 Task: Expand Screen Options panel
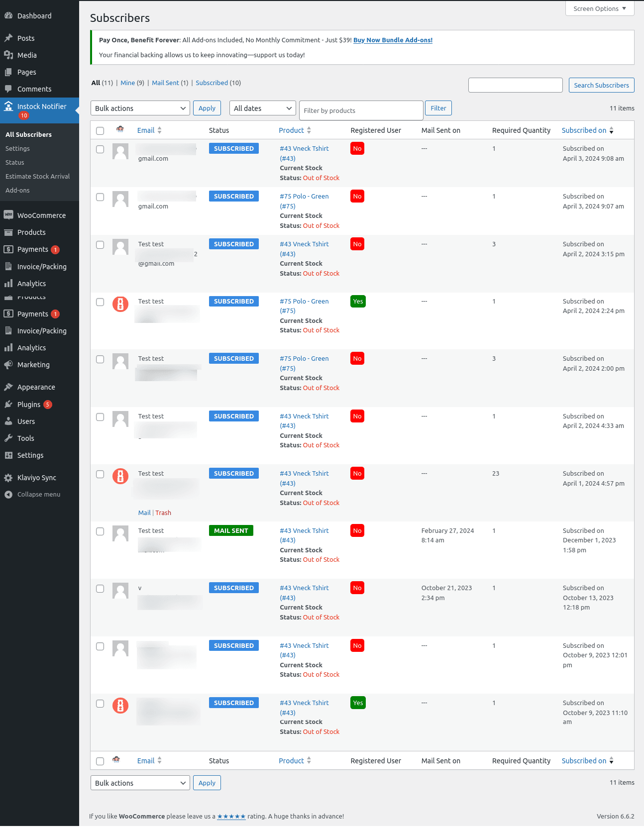(x=600, y=8)
